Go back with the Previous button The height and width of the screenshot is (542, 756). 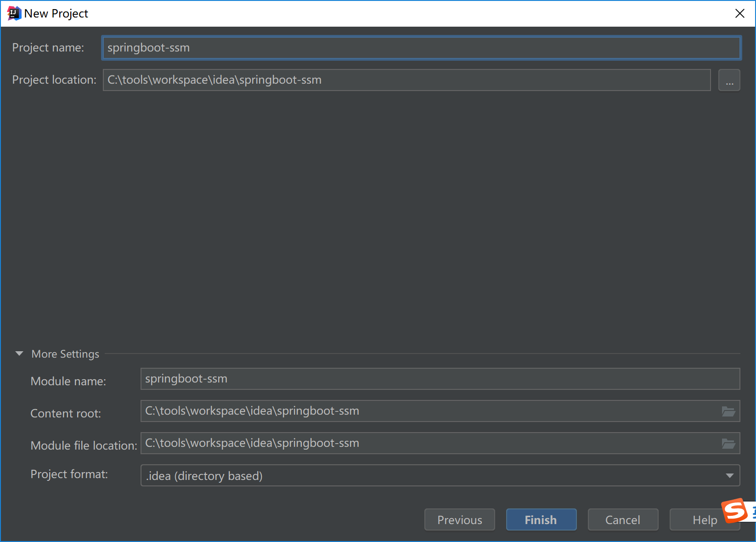tap(459, 519)
